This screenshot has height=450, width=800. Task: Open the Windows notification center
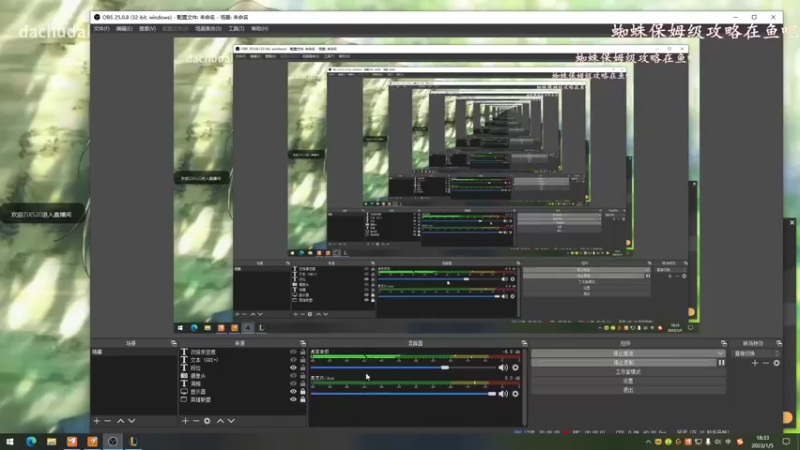(786, 441)
